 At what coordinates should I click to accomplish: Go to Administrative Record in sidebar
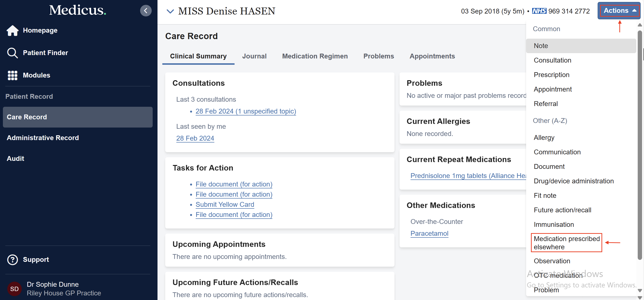[x=43, y=138]
